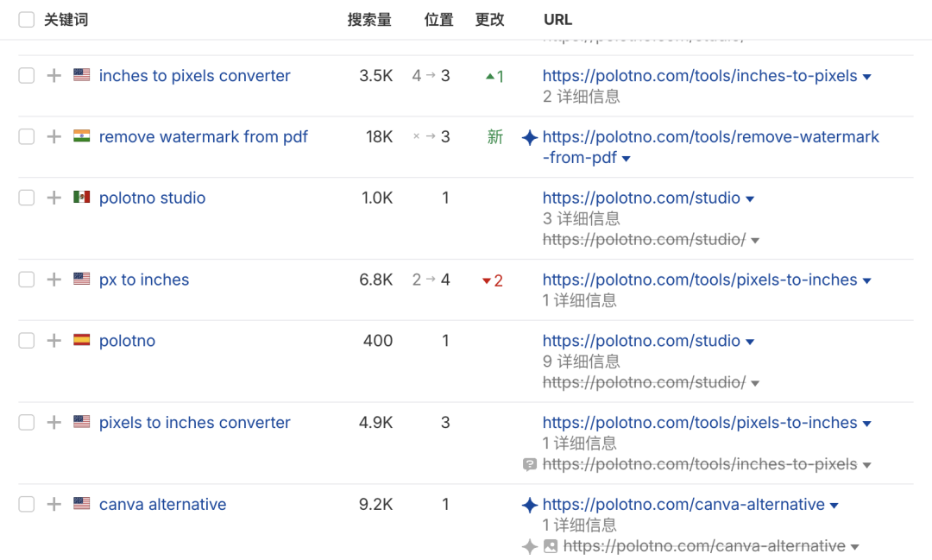This screenshot has width=932, height=560.
Task: Open dropdown arrow after remove-watermark-from-pdf URL
Action: pos(626,159)
